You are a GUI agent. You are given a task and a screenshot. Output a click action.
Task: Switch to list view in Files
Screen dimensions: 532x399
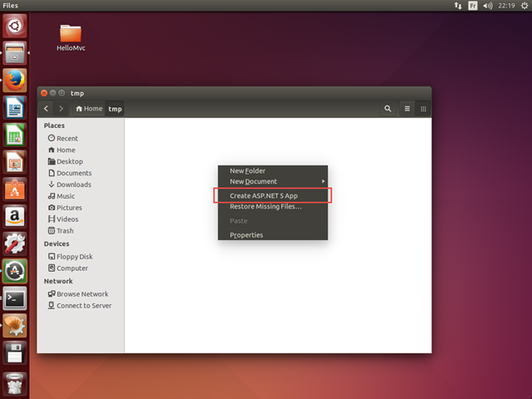[407, 109]
